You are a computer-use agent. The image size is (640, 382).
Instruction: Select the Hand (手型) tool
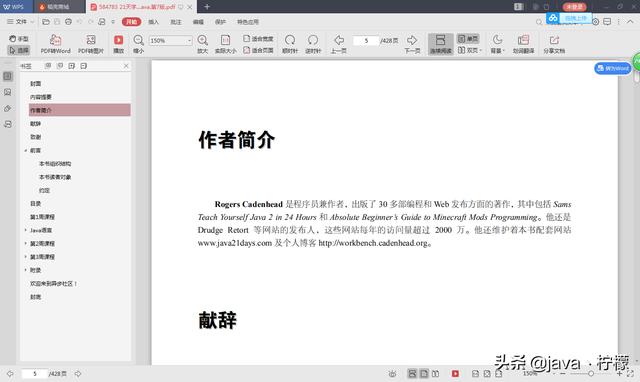click(x=19, y=39)
